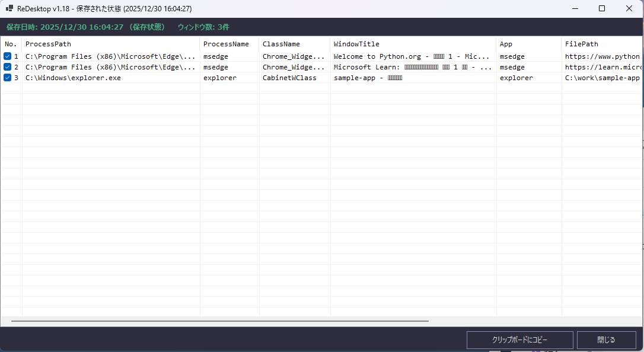
Task: Click the No. column header
Action: pyautogui.click(x=11, y=44)
